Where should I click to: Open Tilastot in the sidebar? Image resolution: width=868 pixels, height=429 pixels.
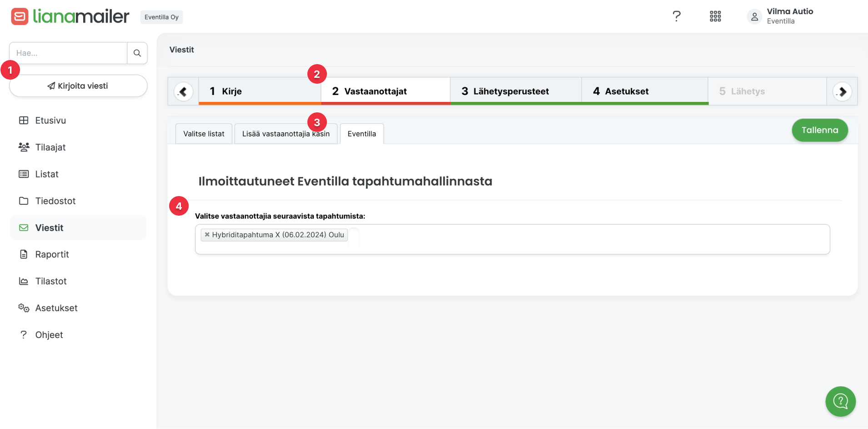[x=78, y=281]
